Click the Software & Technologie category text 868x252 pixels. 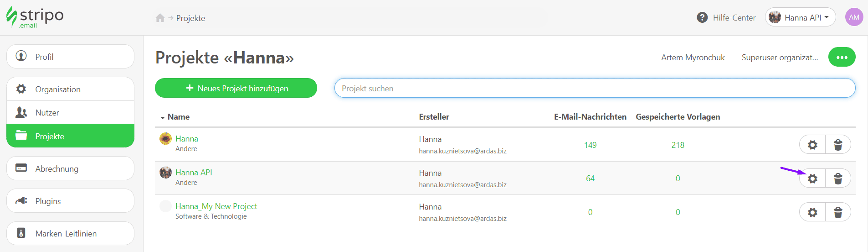[211, 216]
